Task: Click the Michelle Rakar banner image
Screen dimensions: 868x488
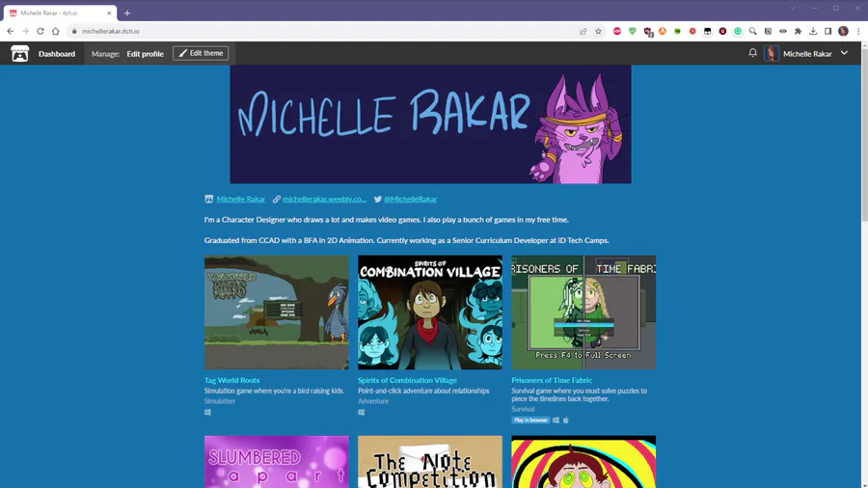Action: click(x=431, y=124)
